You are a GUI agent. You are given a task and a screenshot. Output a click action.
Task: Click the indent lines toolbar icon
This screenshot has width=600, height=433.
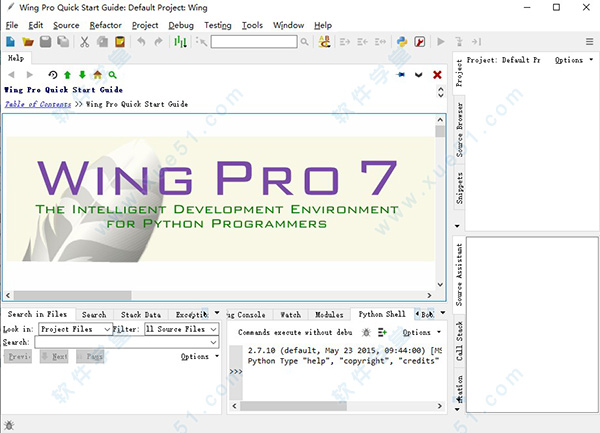[345, 41]
